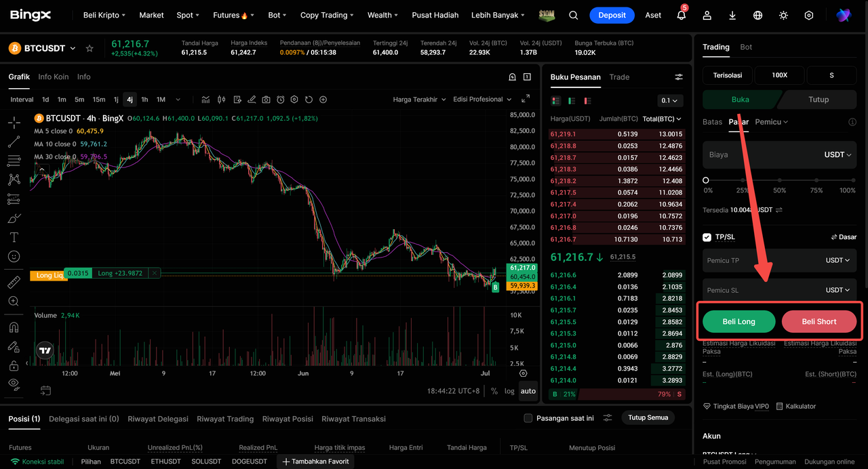Expand chart to fullscreen
Screen dimensions: 868x469
pos(526,99)
